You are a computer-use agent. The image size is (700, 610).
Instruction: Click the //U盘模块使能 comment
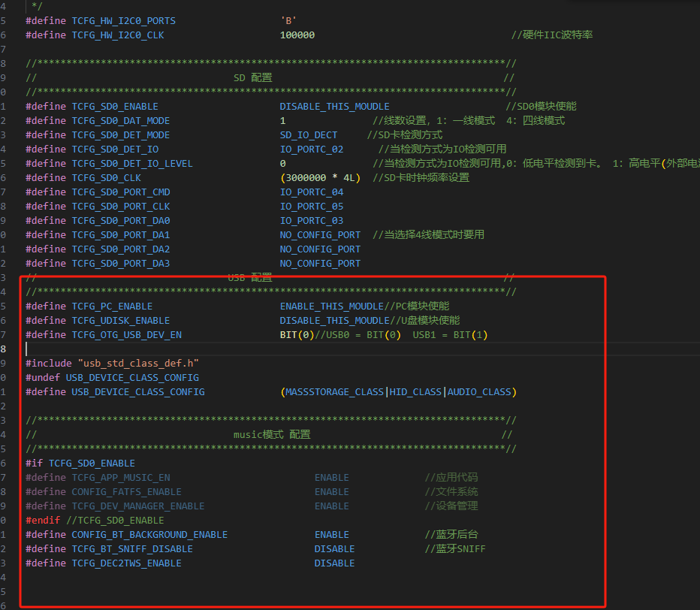425,321
